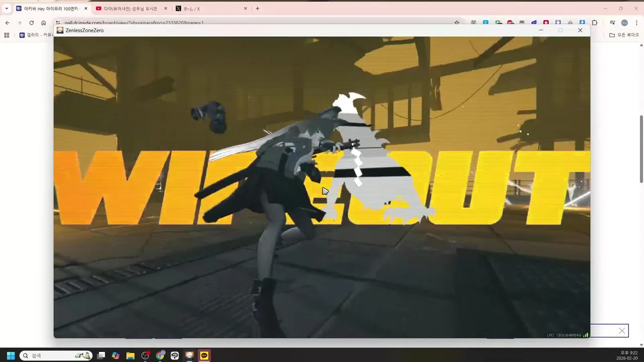Close the ZenlessZoneZero window
Viewport: 644px width, 362px height.
pyautogui.click(x=580, y=30)
